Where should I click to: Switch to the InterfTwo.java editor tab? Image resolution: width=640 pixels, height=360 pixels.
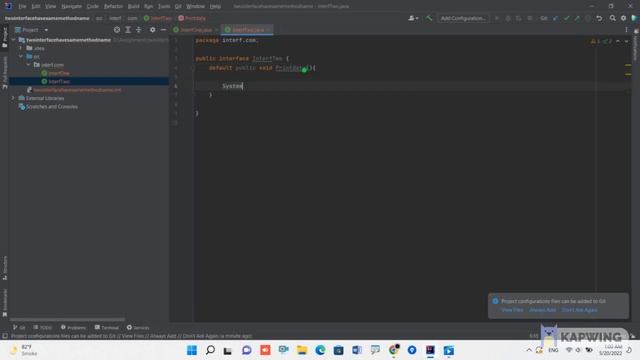247,30
